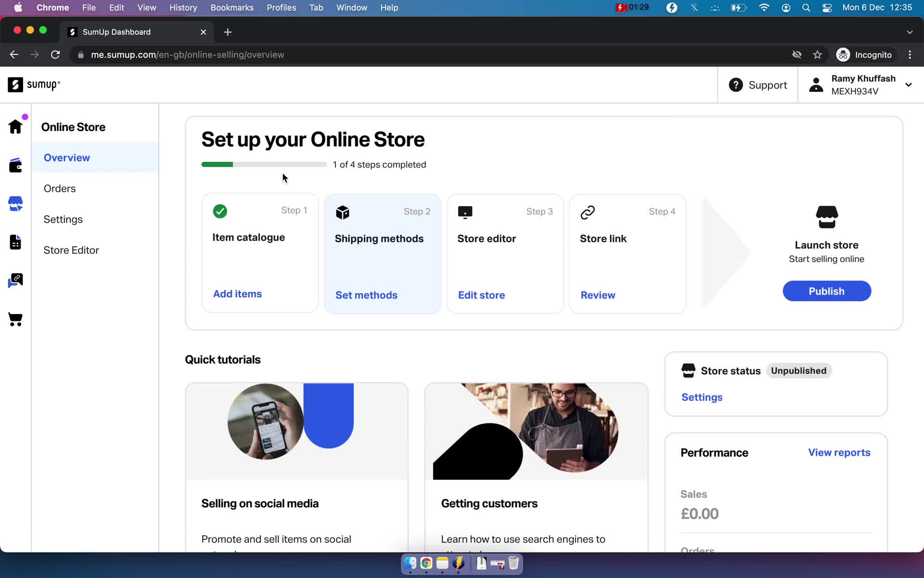The height and width of the screenshot is (578, 924).
Task: Click the Online Store sidebar icon
Action: click(16, 203)
